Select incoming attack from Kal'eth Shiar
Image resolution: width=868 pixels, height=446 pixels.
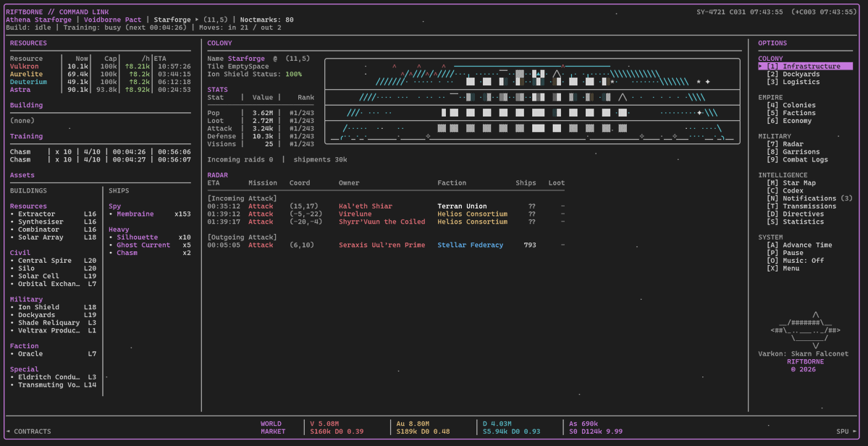click(x=386, y=206)
